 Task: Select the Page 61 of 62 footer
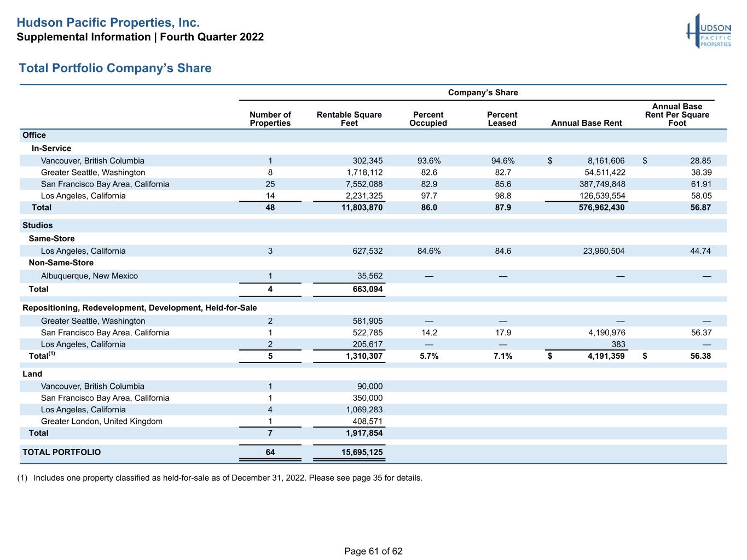373,551
